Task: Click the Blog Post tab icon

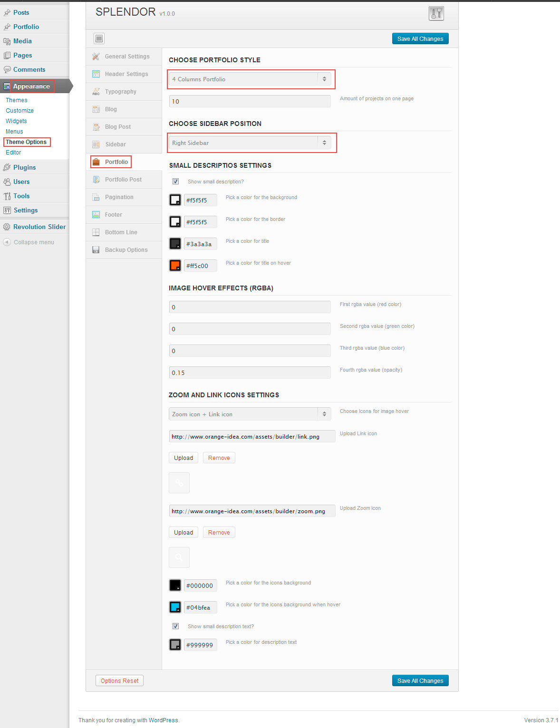Action: [96, 127]
